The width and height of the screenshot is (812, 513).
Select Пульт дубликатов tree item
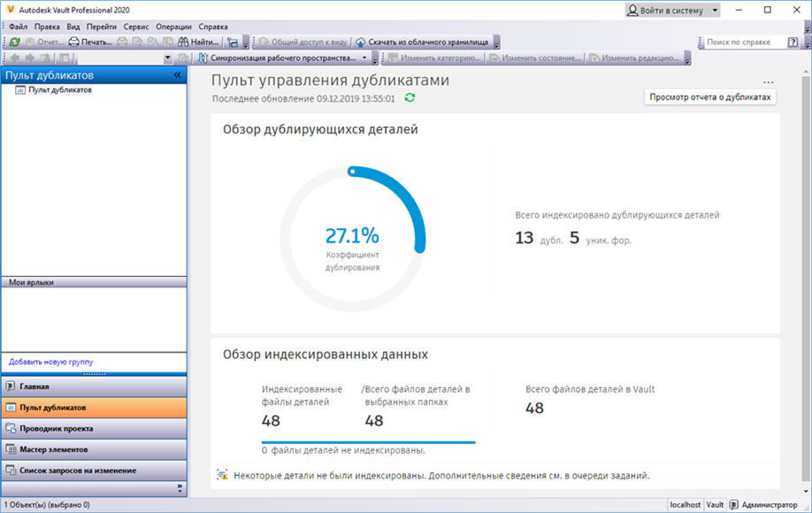[x=54, y=89]
